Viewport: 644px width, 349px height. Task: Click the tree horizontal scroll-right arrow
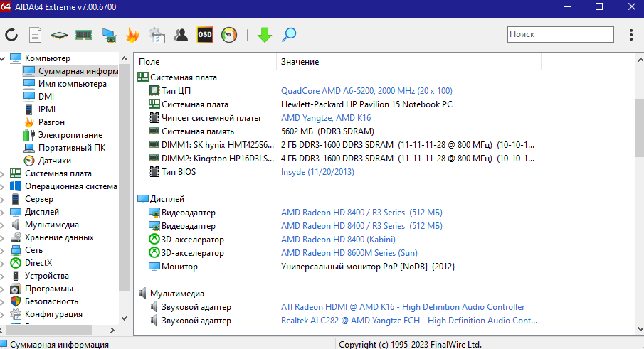[112, 330]
